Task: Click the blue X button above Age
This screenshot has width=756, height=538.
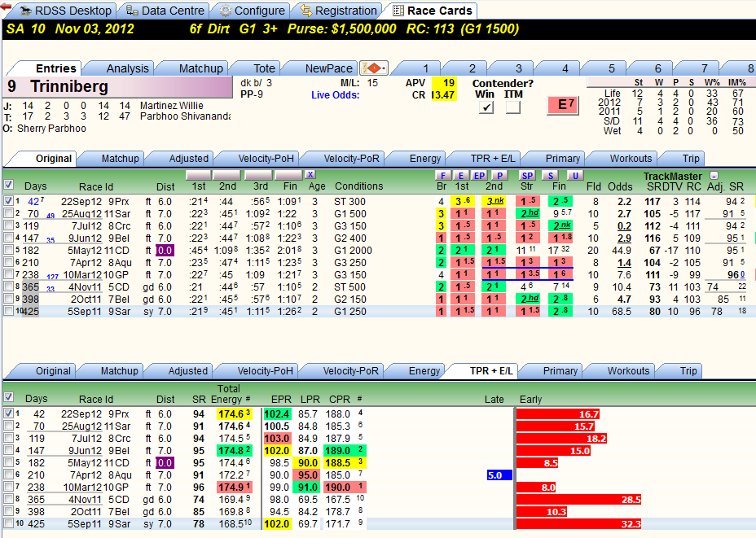Action: pos(310,175)
